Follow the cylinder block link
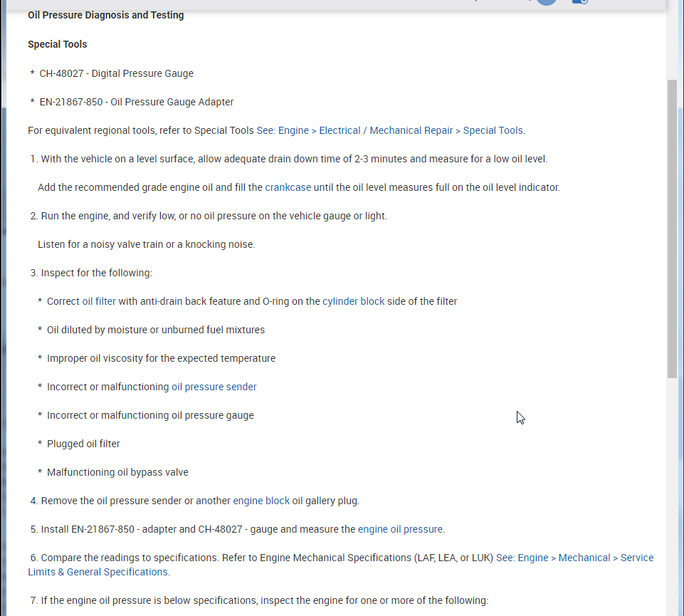The height and width of the screenshot is (616, 684). pos(353,301)
